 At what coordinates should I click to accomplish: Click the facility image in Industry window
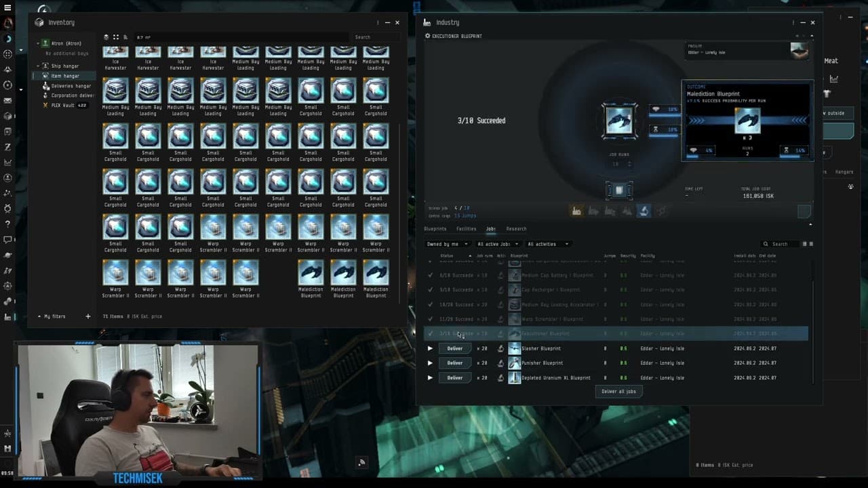[800, 52]
